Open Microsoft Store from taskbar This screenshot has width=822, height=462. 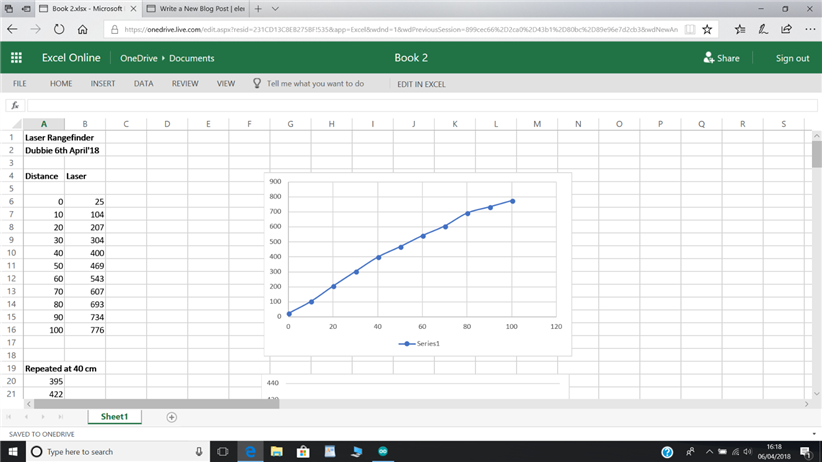(x=303, y=452)
